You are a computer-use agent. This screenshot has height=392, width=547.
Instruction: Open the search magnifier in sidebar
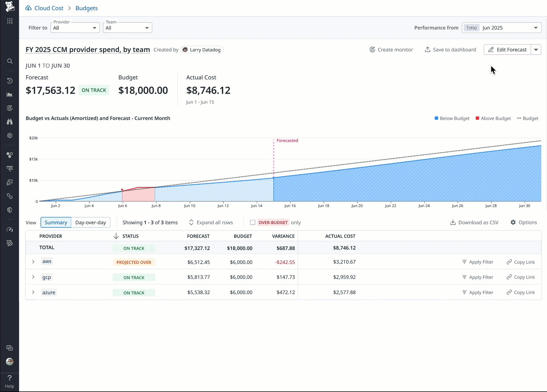click(10, 61)
